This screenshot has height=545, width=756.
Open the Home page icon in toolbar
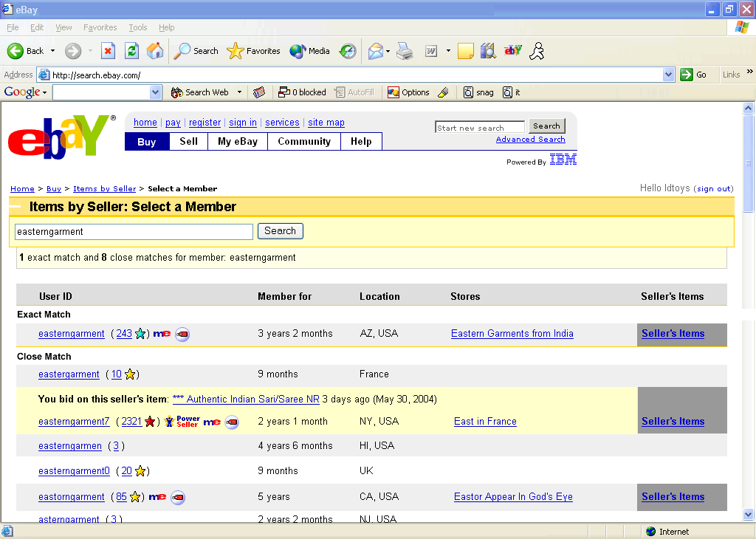(155, 51)
